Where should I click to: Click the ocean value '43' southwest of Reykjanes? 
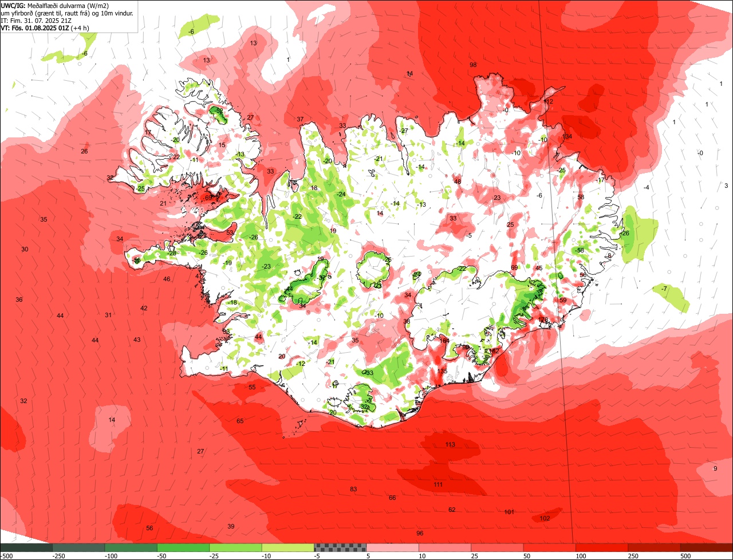point(137,340)
